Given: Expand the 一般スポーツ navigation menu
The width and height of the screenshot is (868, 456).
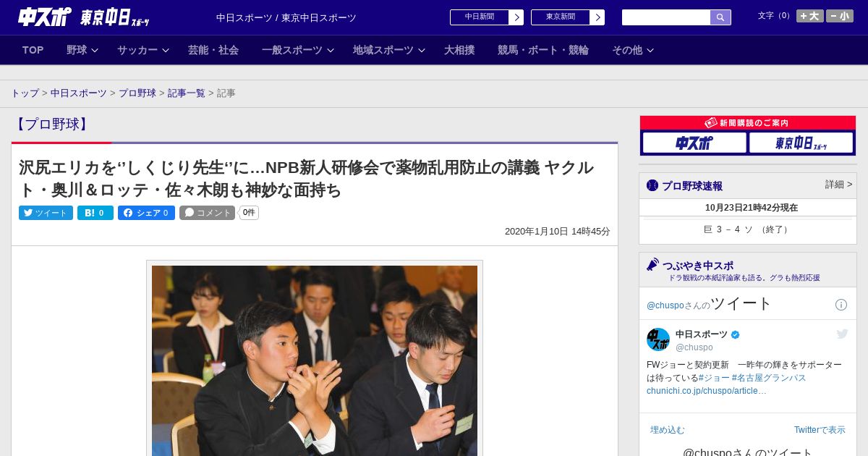Looking at the screenshot, I should coord(298,50).
